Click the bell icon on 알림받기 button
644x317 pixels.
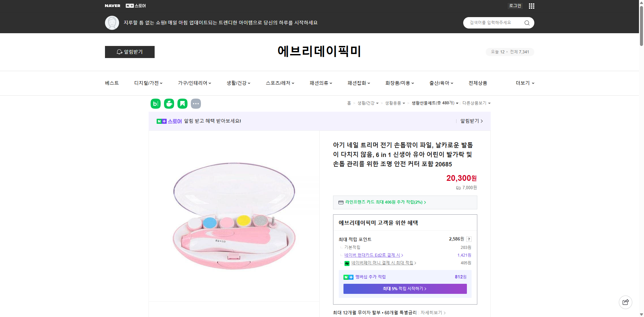point(119,52)
